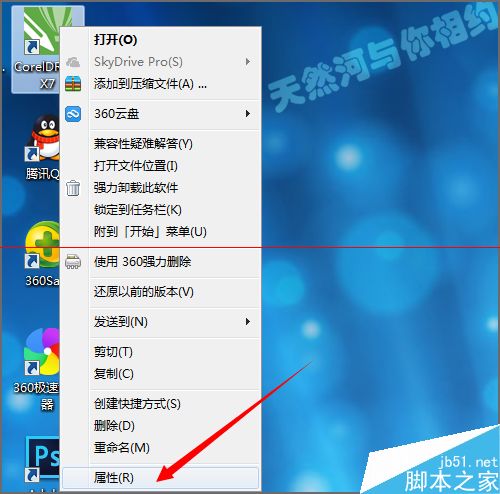Click the trash can uninstall icon
The image size is (500, 494).
pos(73,188)
